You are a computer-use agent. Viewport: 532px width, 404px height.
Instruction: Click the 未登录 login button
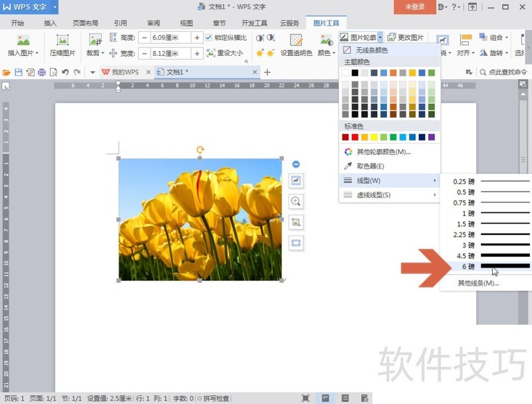coord(414,6)
